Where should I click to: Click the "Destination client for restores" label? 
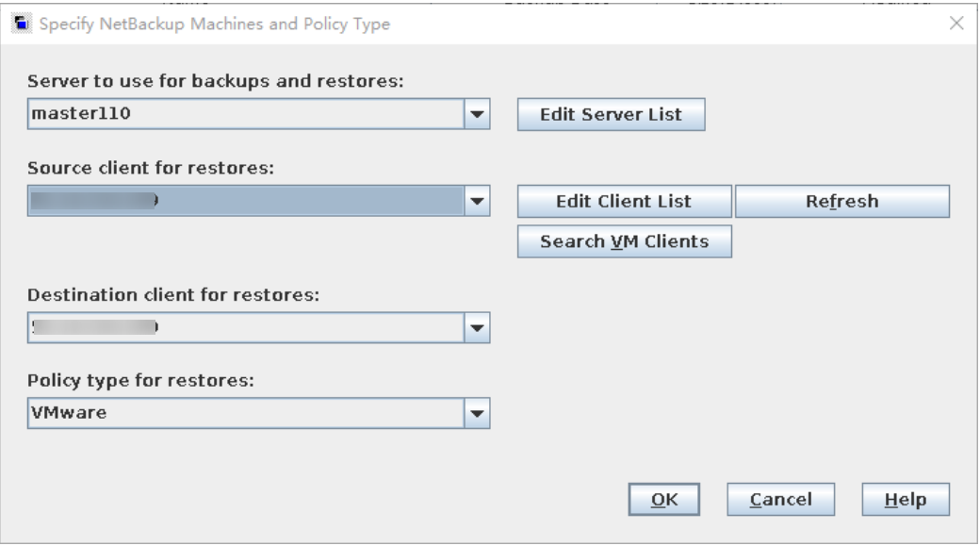tap(174, 296)
